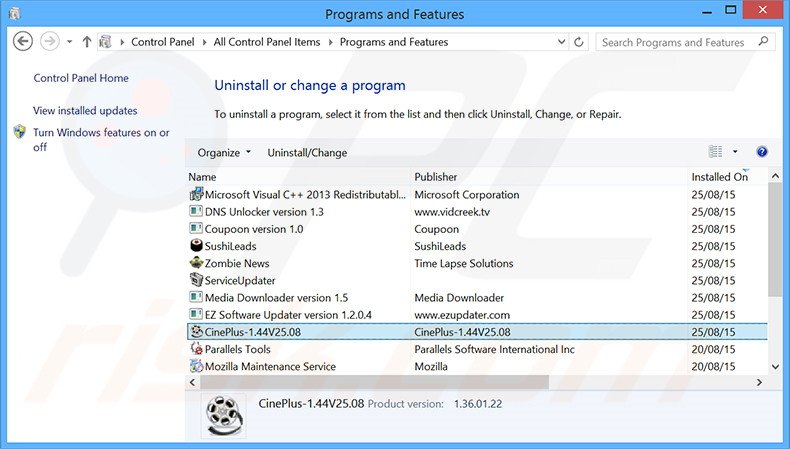Open the recent locations dropdown arrow
This screenshot has height=449, width=790.
pos(70,42)
